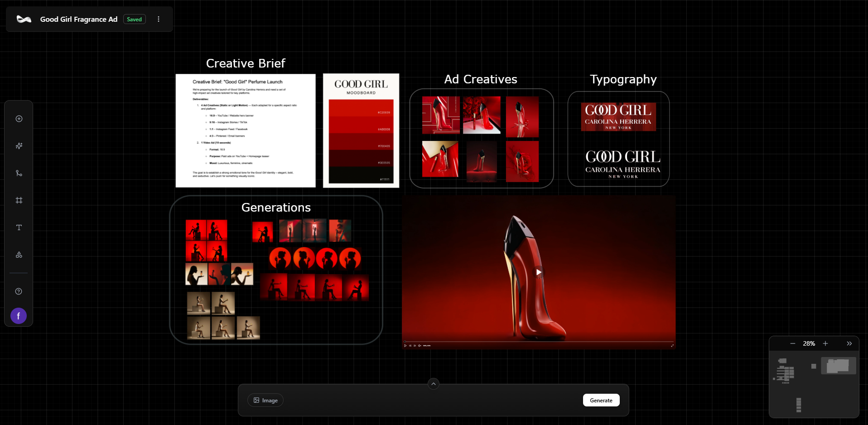Collapse the minimap with double chevron
The image size is (868, 425).
coord(849,343)
